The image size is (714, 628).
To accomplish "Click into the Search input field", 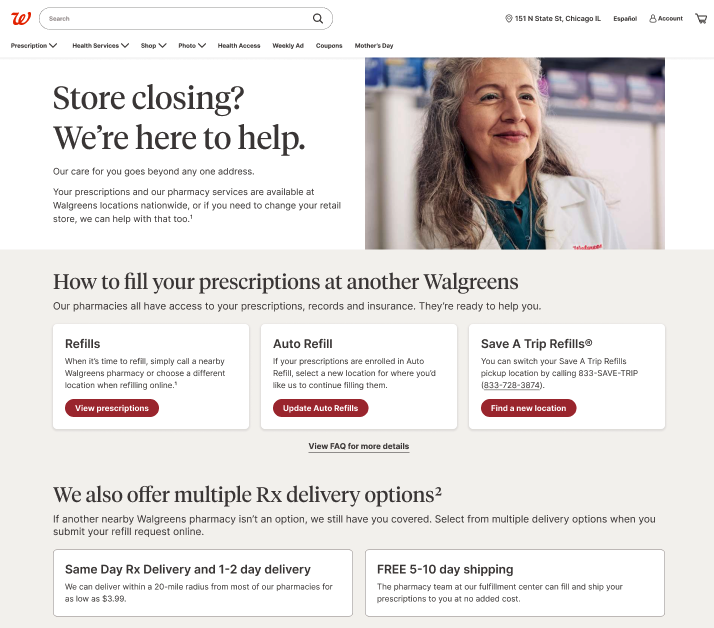I will (178, 19).
